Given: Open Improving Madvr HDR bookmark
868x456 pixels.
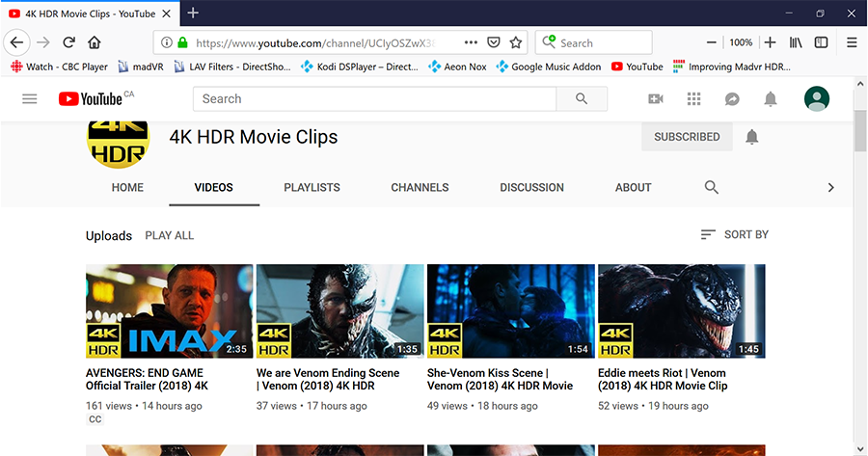Looking at the screenshot, I should click(x=732, y=67).
